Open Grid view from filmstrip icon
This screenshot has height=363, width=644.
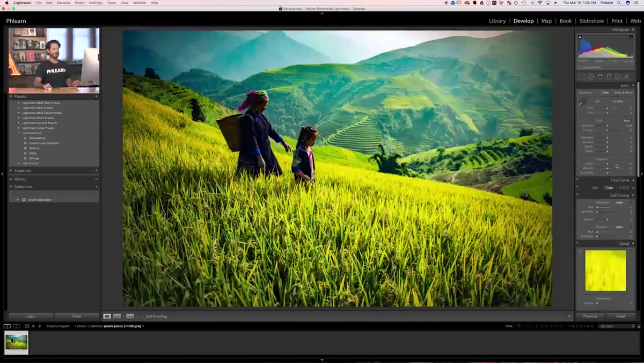27,326
